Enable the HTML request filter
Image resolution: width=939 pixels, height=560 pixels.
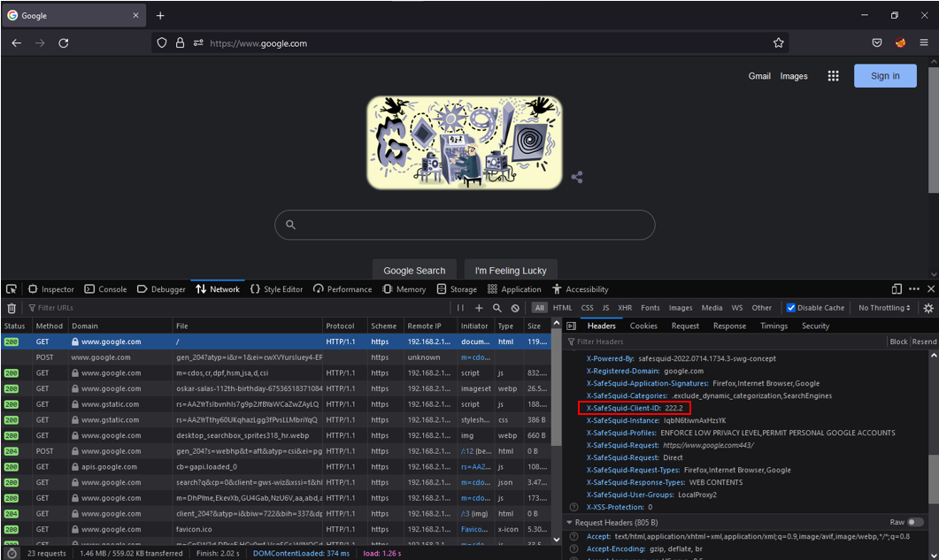click(x=562, y=308)
